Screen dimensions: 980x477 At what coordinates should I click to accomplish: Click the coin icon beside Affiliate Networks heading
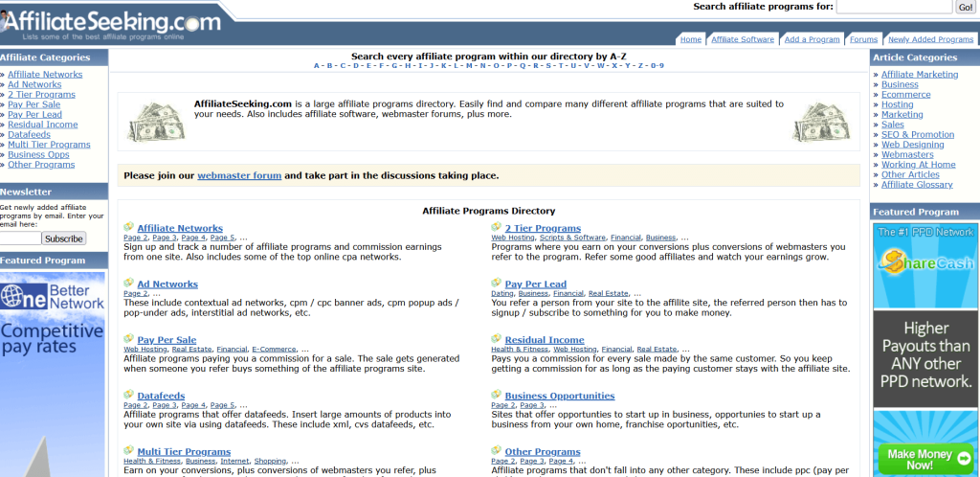129,227
